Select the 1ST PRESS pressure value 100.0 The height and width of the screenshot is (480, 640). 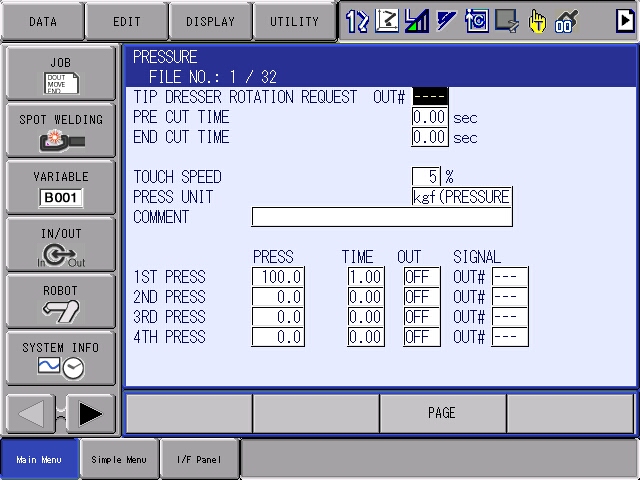278,277
